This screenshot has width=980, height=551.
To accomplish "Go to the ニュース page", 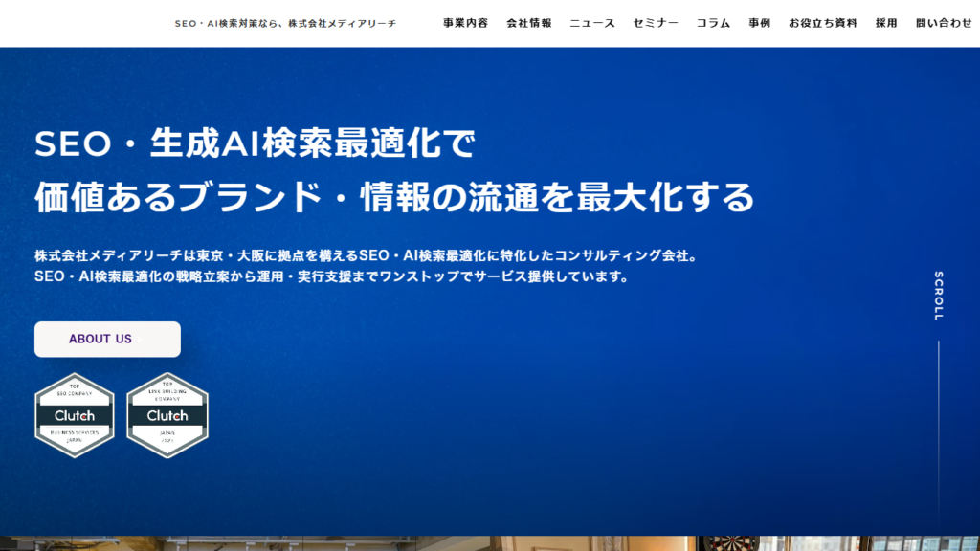I will 592,23.
